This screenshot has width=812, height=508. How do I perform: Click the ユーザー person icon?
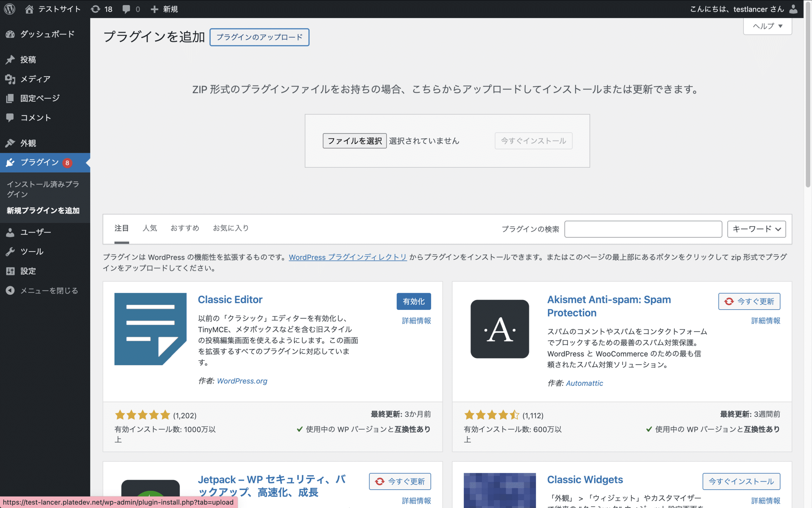click(10, 232)
